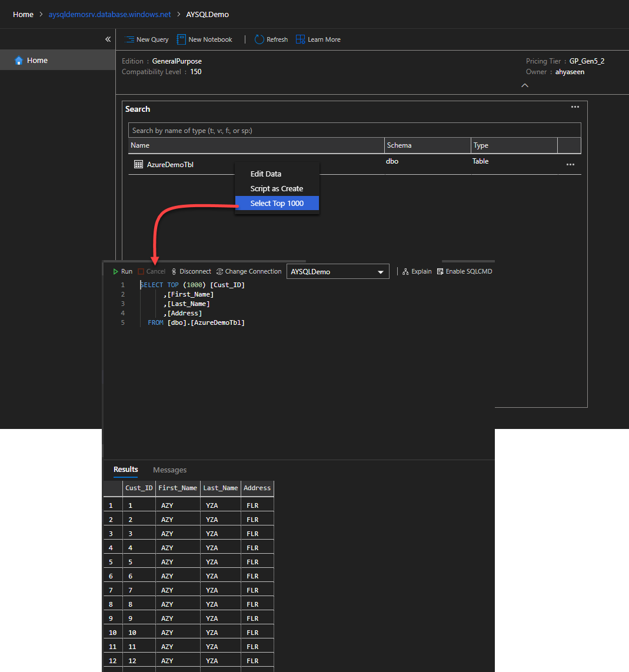629x672 pixels.
Task: Run the SQL query
Action: click(x=123, y=271)
